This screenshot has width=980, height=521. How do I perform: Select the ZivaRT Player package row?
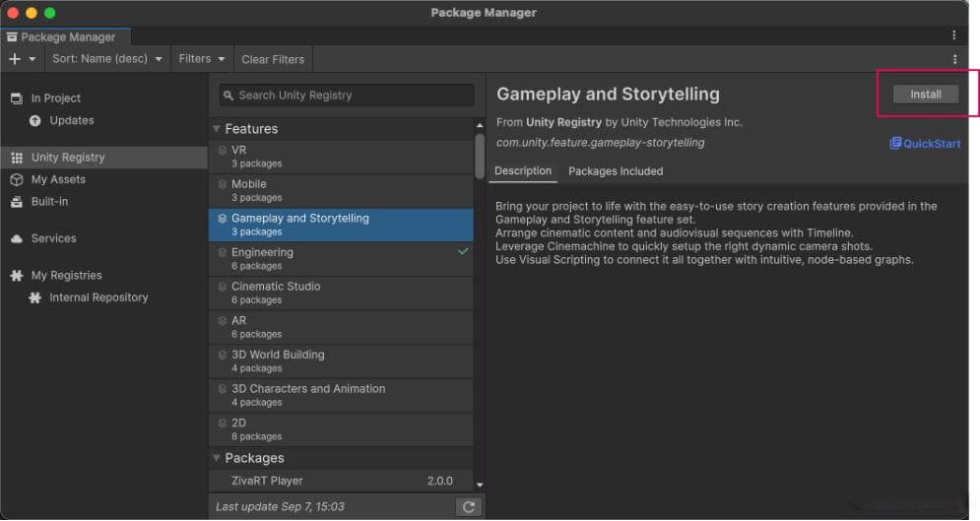(341, 481)
